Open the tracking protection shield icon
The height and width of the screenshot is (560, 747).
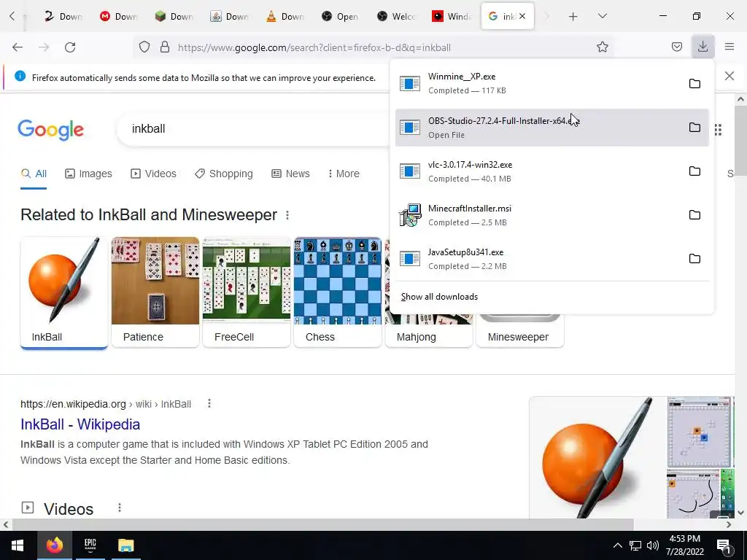[144, 47]
